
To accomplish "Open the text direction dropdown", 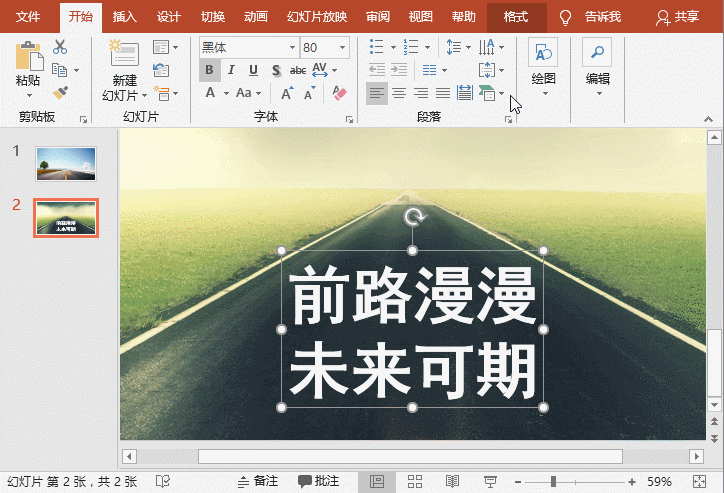I will 501,47.
